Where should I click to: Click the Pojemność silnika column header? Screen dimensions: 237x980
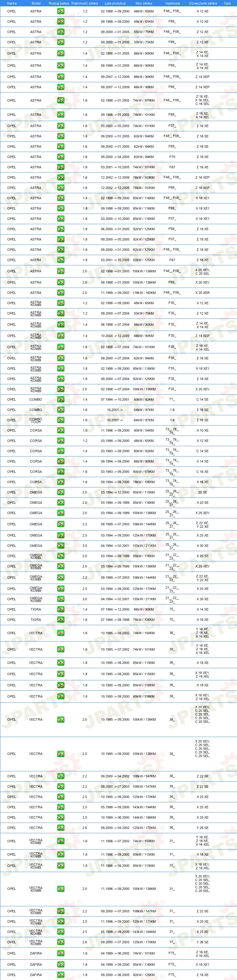coord(85,3)
